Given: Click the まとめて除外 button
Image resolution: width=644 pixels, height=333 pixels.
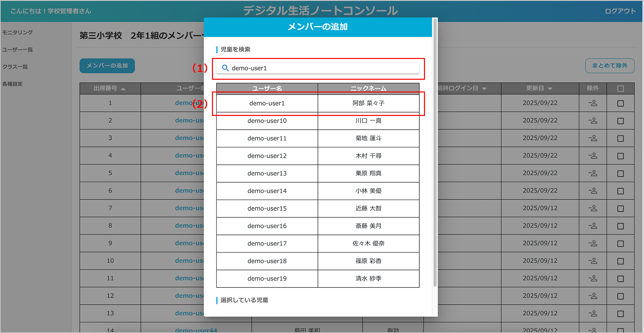Looking at the screenshot, I should 609,66.
